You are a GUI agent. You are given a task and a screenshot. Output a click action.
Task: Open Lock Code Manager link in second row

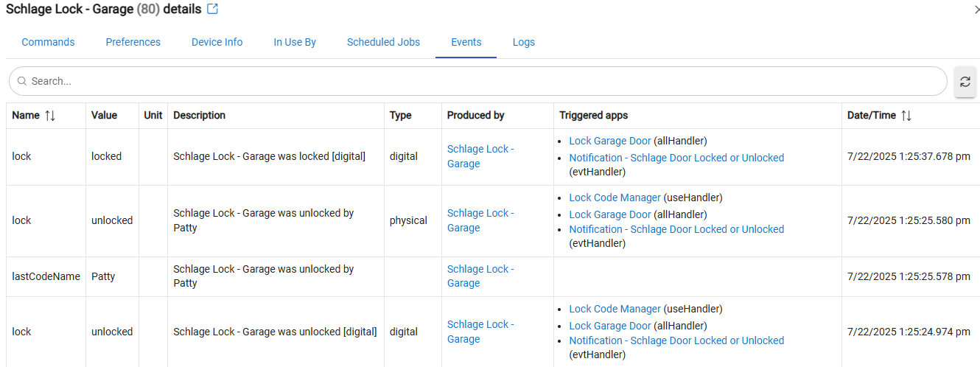(615, 198)
